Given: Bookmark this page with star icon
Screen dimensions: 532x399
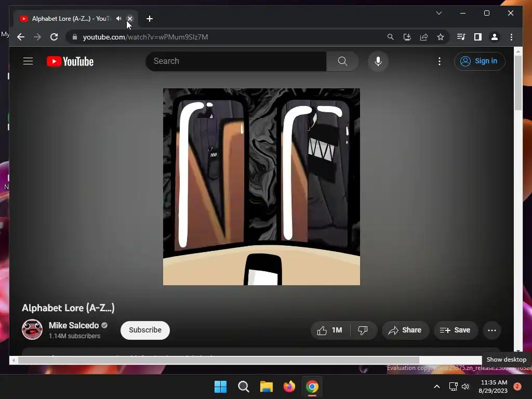Looking at the screenshot, I should tap(441, 37).
